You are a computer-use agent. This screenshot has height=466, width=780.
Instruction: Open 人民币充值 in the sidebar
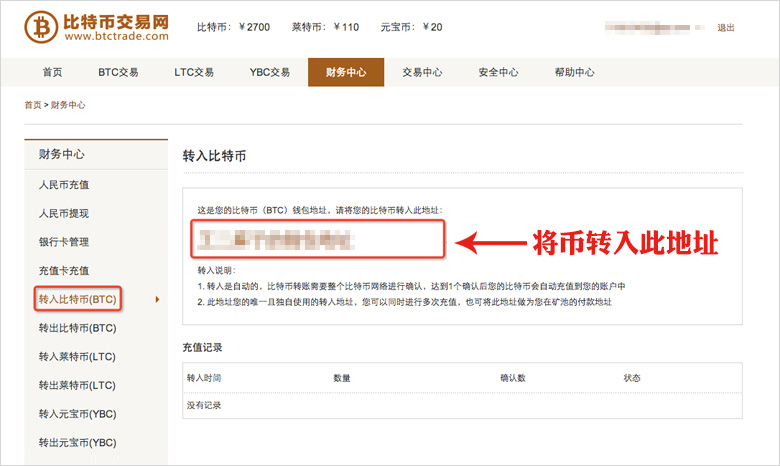pyautogui.click(x=64, y=185)
